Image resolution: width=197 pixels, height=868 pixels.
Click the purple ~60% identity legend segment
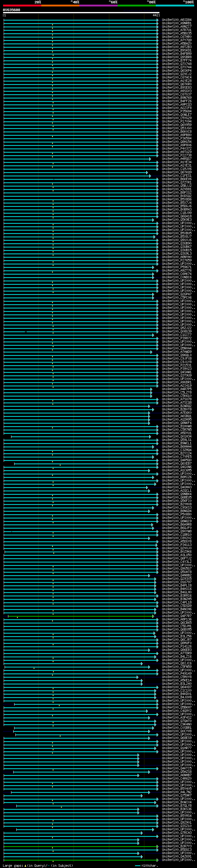(99, 6)
